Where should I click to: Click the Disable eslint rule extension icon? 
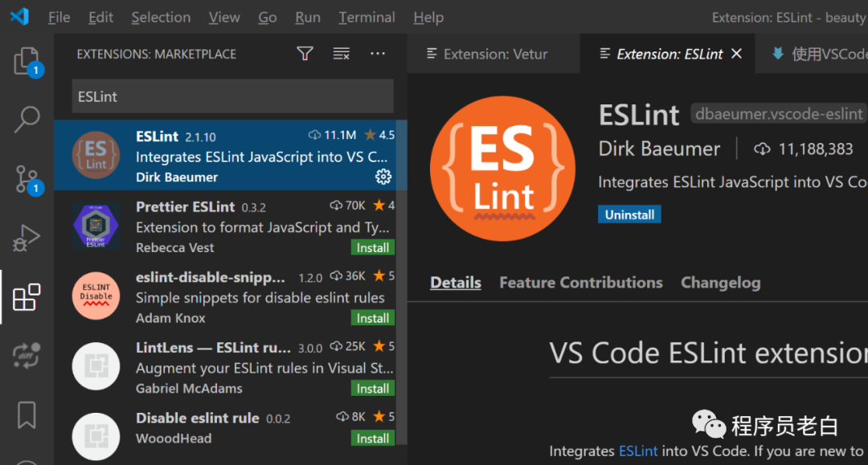(96, 436)
